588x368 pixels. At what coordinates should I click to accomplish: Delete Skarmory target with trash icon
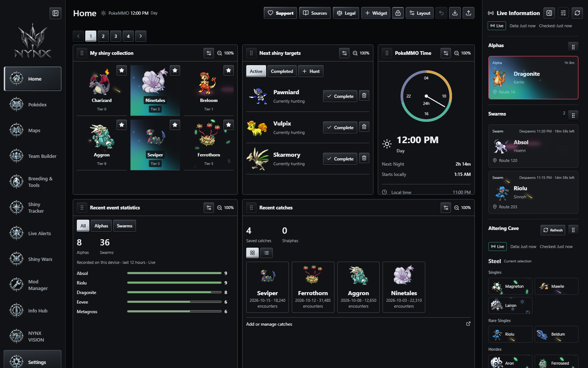[364, 158]
